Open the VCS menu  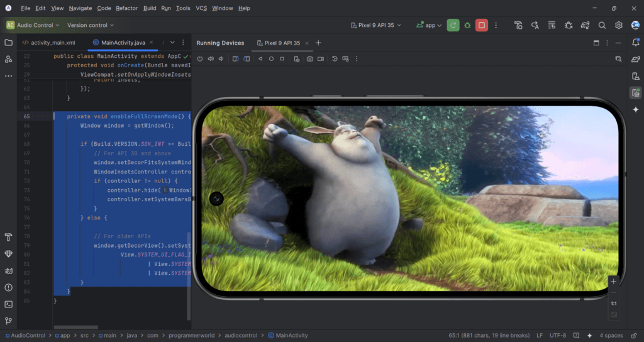pos(201,8)
